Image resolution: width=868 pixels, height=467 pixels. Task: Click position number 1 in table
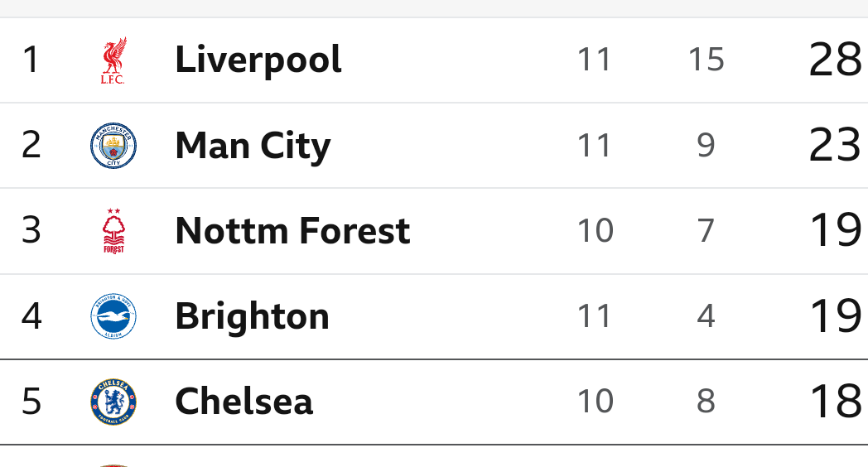click(31, 60)
